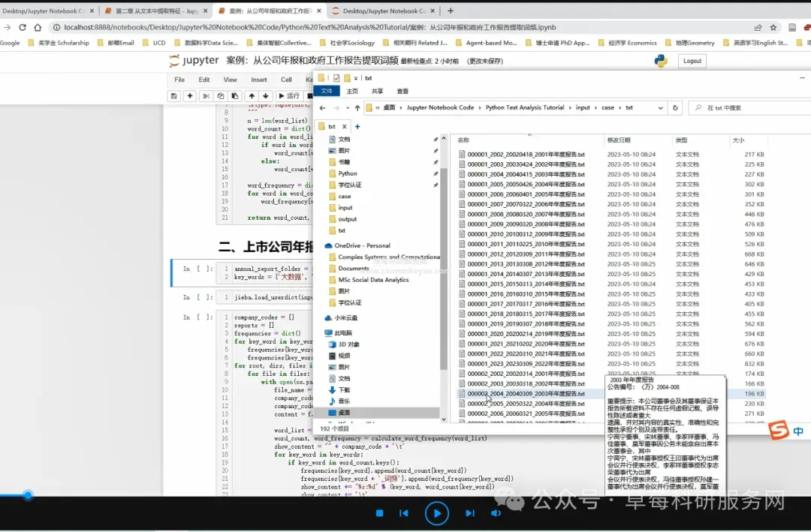Move the selected cell down using the arrow icon

tap(265, 95)
